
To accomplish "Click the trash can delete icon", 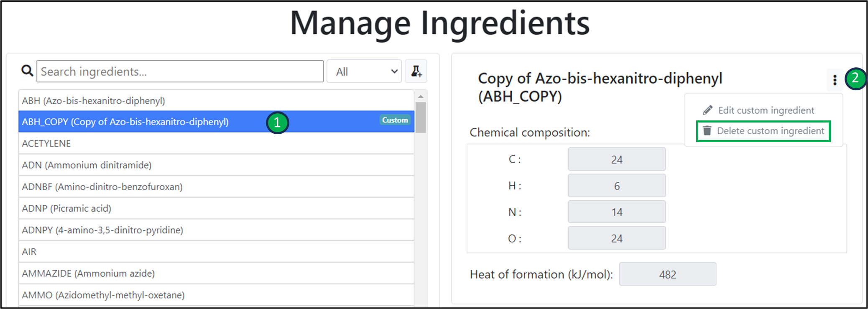I will (x=707, y=131).
